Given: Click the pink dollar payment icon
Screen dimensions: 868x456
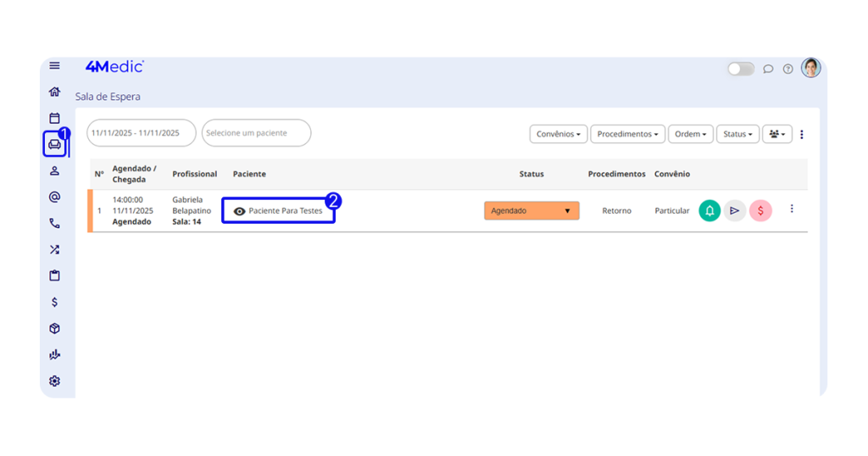Looking at the screenshot, I should tap(760, 210).
